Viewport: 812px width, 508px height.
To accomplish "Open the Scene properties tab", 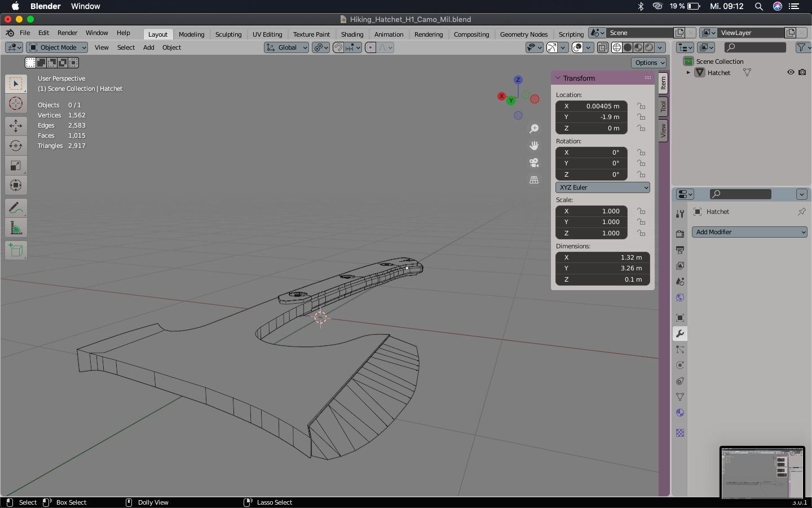I will point(680,281).
